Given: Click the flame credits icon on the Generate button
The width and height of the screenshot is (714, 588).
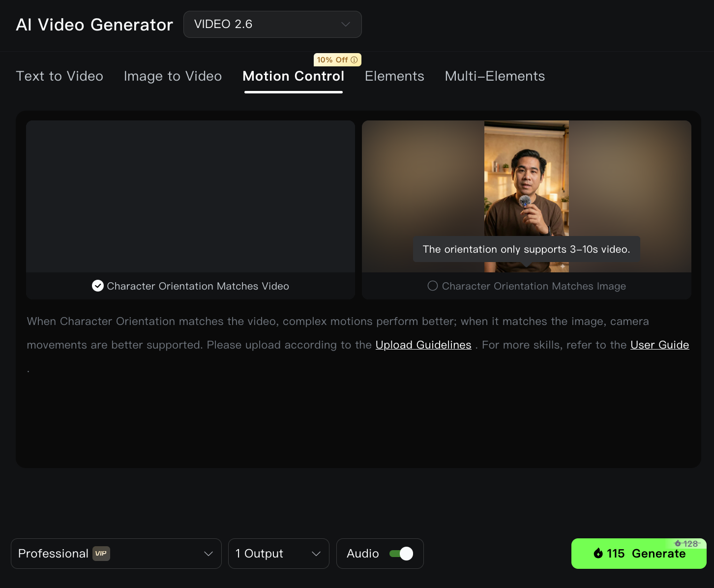Looking at the screenshot, I should click(598, 554).
